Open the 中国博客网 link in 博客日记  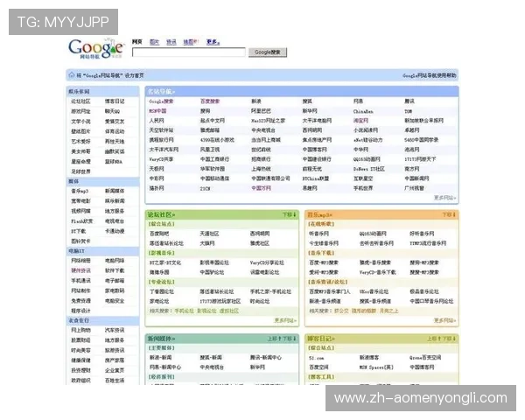click(x=422, y=367)
